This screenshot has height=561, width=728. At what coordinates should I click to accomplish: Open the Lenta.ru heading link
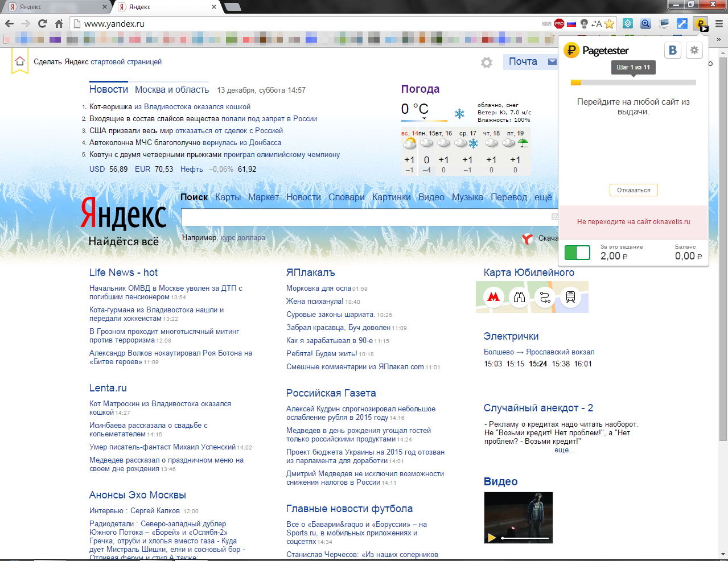coord(108,388)
